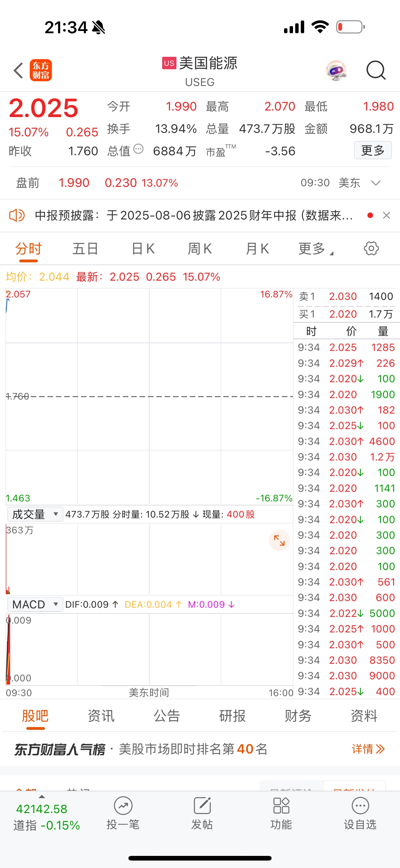Open the 成交量 indicator dropdown

click(x=35, y=514)
